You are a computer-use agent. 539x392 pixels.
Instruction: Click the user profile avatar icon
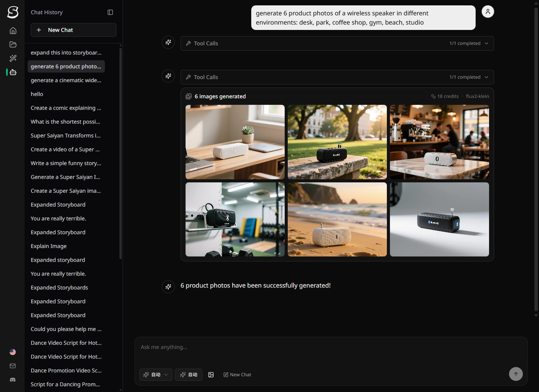(488, 12)
